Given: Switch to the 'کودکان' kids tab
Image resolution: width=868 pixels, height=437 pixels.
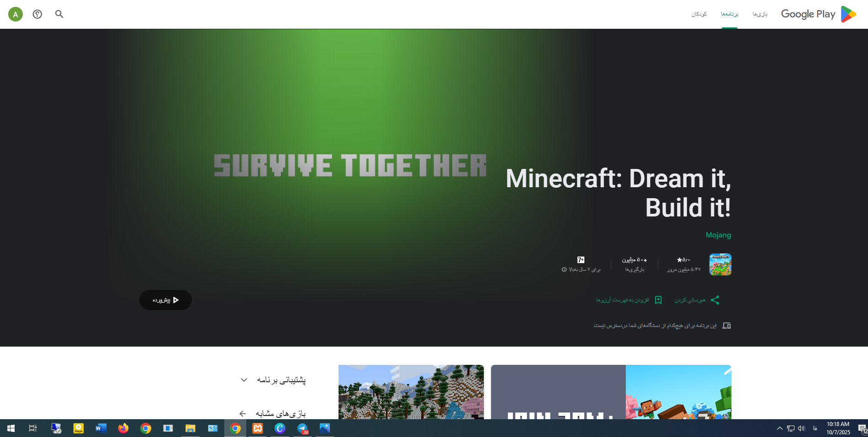Looking at the screenshot, I should [x=699, y=14].
